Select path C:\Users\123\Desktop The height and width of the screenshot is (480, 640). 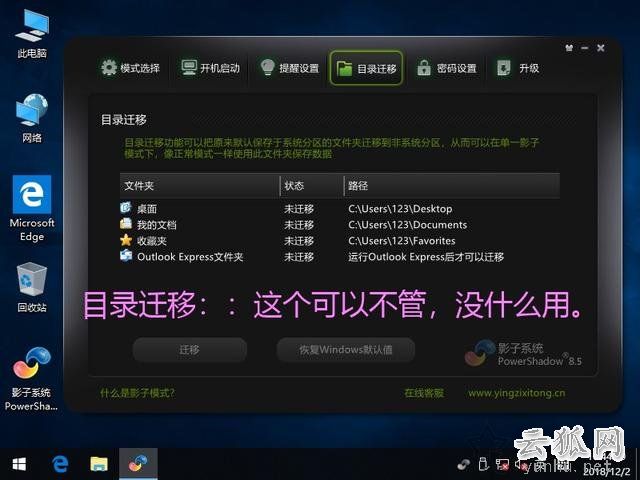point(400,209)
